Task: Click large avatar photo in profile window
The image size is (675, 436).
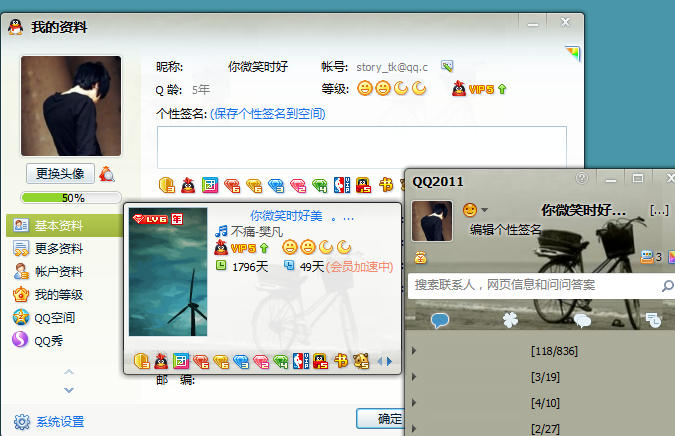Action: coord(71,106)
